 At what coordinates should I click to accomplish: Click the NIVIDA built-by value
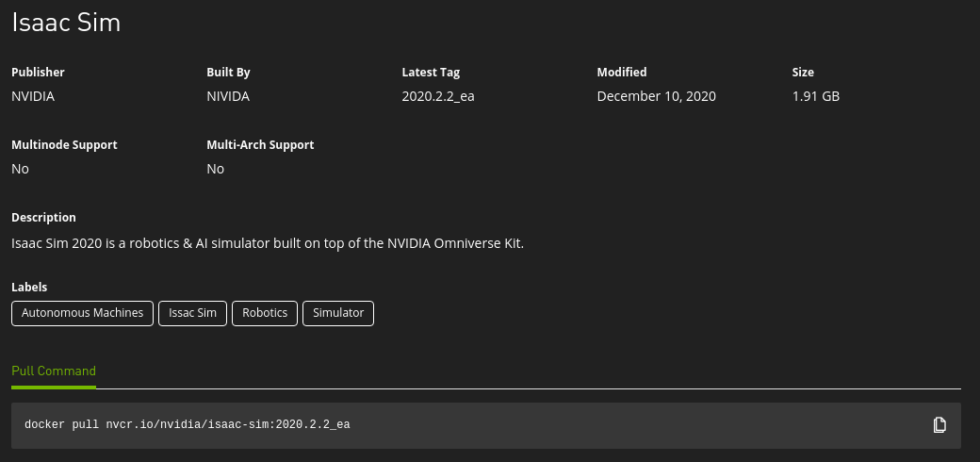pyautogui.click(x=228, y=96)
